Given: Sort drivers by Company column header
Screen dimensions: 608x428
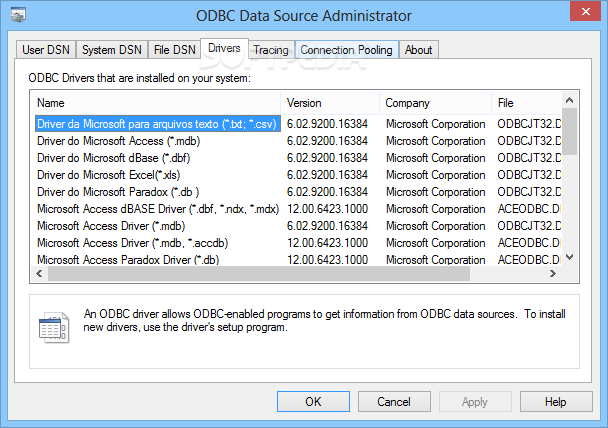Looking at the screenshot, I should coord(435,103).
